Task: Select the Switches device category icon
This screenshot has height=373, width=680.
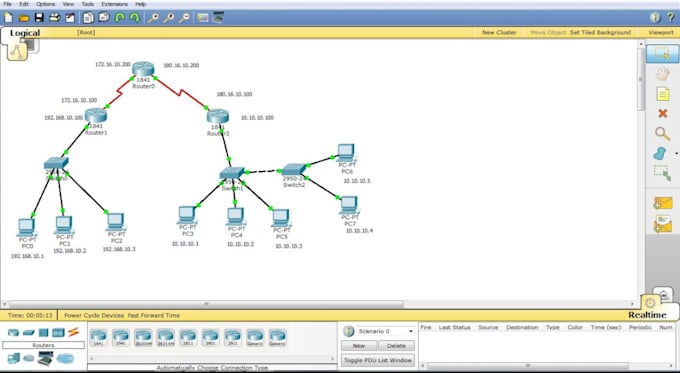Action: point(29,333)
